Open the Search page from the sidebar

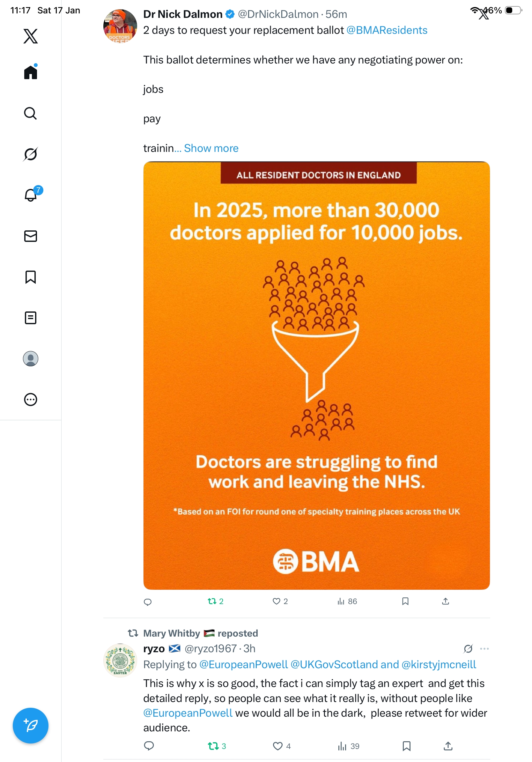pyautogui.click(x=30, y=113)
